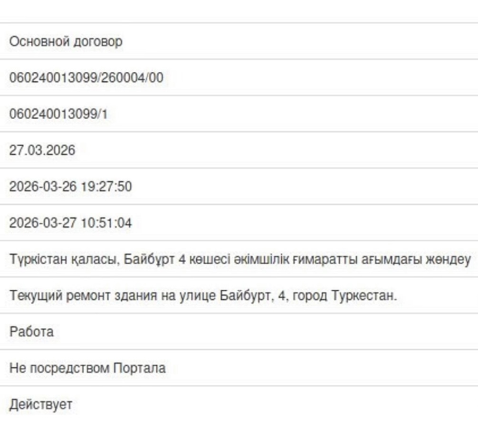Click the date 27.03.2026
This screenshot has height=448, width=478.
(x=42, y=150)
